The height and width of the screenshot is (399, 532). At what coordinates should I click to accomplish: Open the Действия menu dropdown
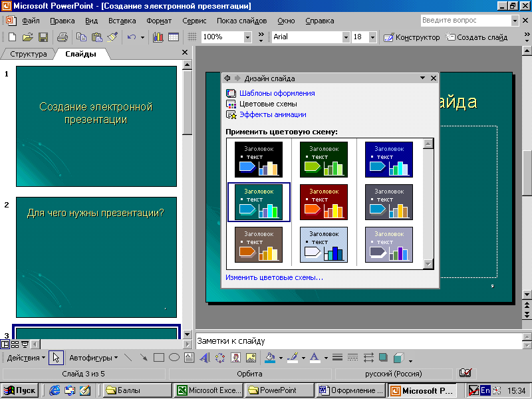click(26, 358)
